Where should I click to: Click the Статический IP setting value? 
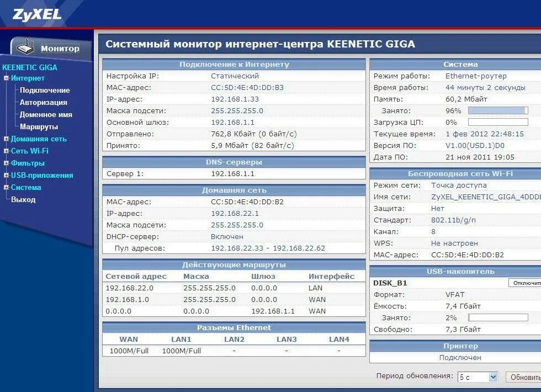(x=235, y=76)
